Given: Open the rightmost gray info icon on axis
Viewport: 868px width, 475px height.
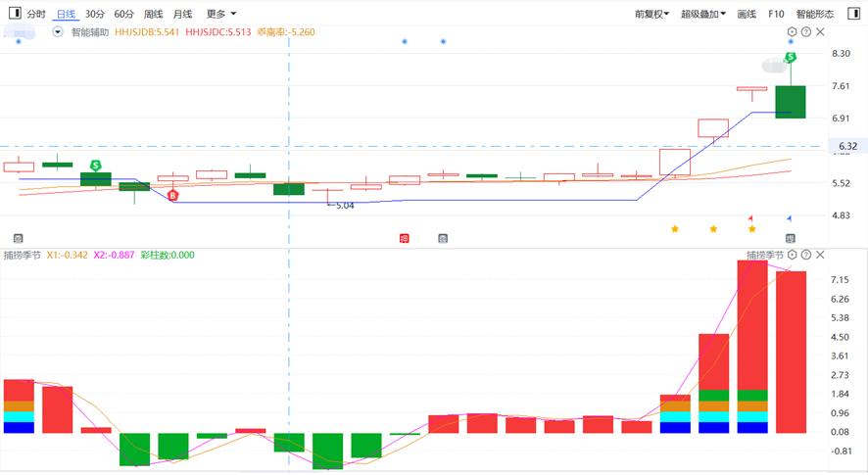Looking at the screenshot, I should tap(791, 239).
